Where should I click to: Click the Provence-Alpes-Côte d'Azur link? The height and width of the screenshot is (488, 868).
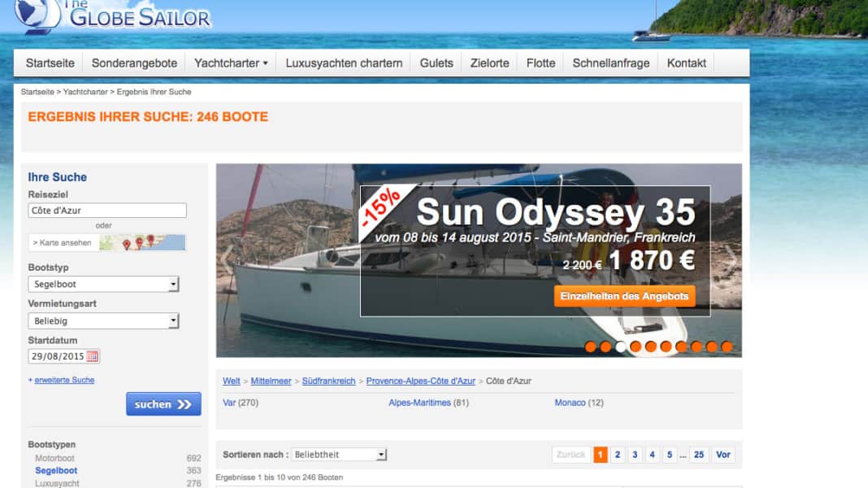[x=421, y=381]
